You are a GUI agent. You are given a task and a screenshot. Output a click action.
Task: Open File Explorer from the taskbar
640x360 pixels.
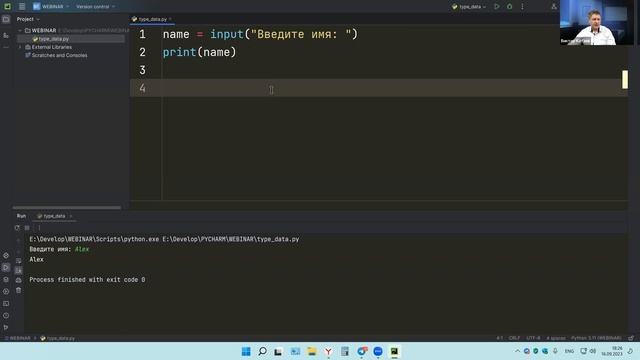point(312,351)
